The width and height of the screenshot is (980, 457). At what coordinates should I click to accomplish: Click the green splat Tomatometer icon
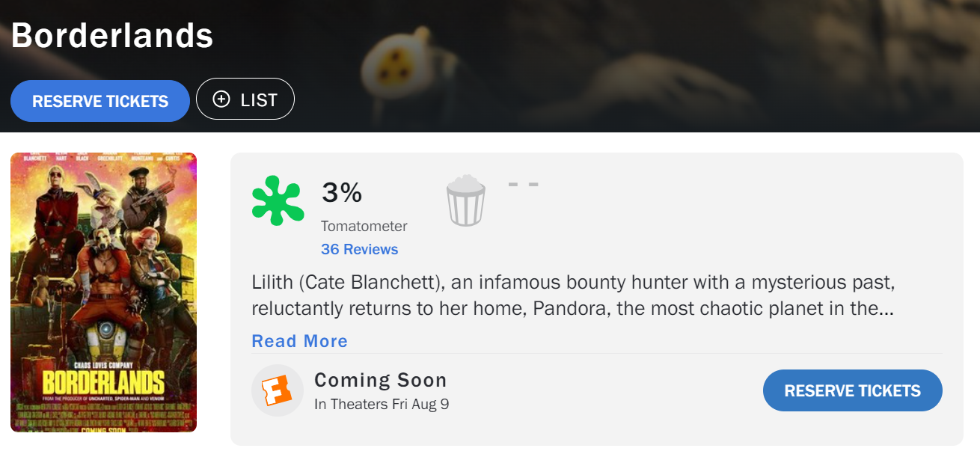278,200
